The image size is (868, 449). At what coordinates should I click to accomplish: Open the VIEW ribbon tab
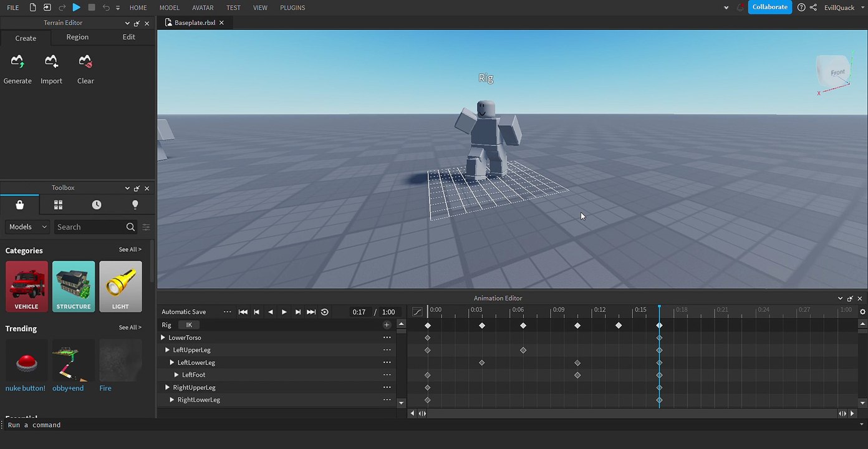click(x=260, y=7)
